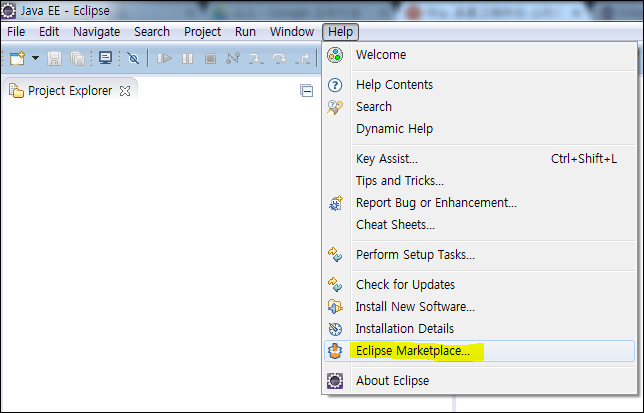Viewport: 644px width, 413px height.
Task: Open the Window menu
Action: coord(292,32)
